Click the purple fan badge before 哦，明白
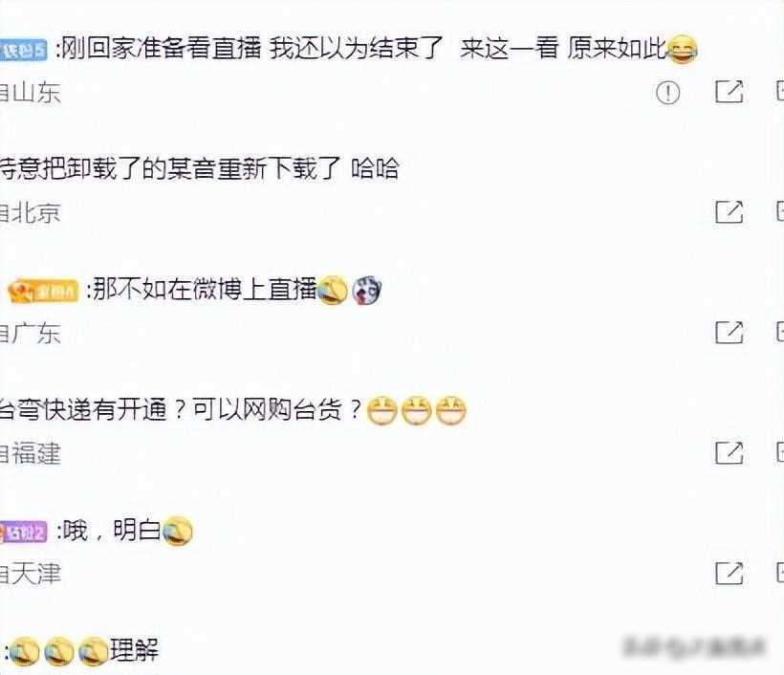 24,532
